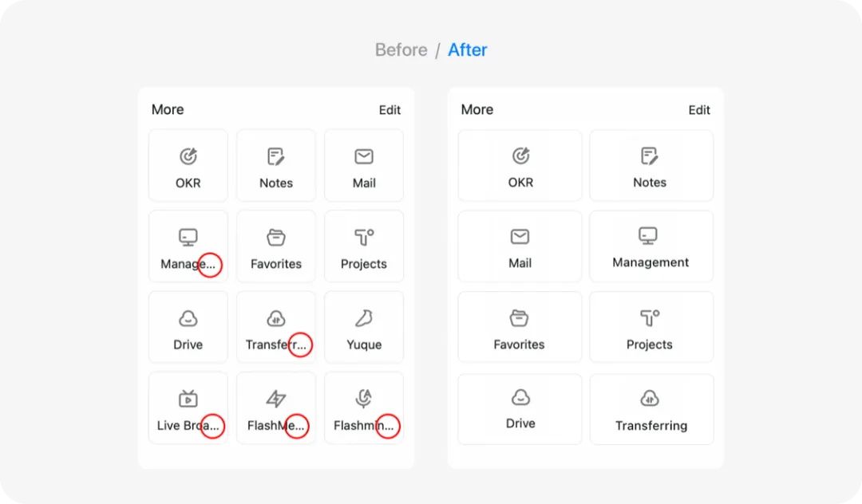This screenshot has width=862, height=504.
Task: Open Management tile in two-column panel
Action: click(651, 246)
